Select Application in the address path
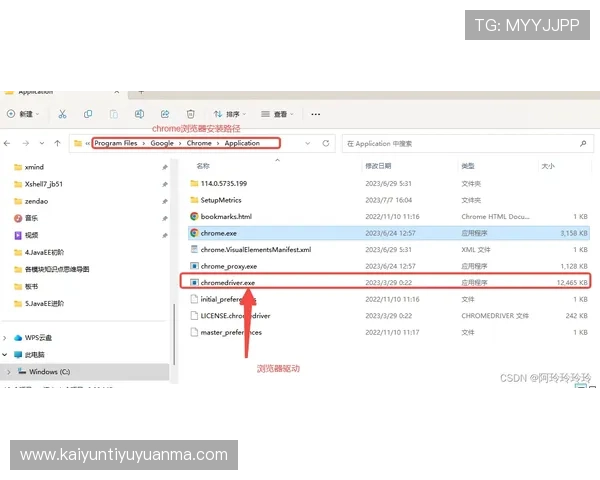 pos(242,143)
